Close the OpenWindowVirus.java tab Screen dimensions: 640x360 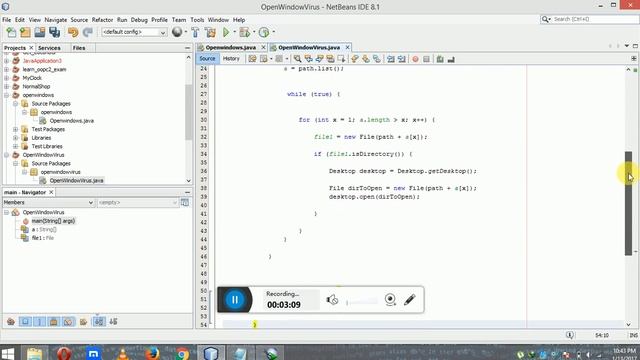(347, 47)
